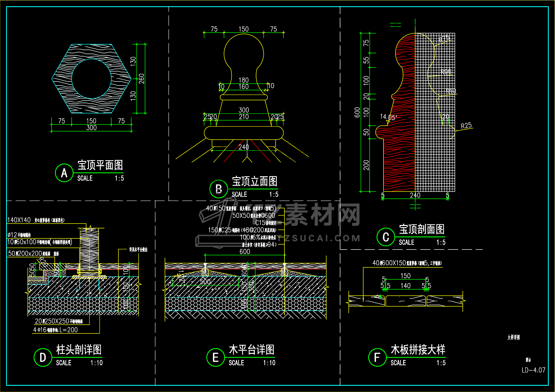Click the 木板拼接大样 drawing title

[x=418, y=350]
